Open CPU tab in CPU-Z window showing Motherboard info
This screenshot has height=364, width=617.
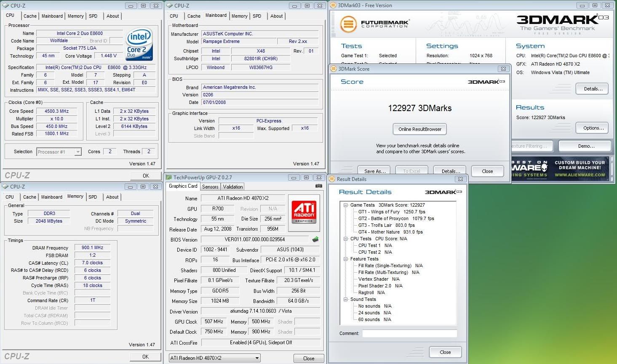tap(174, 16)
